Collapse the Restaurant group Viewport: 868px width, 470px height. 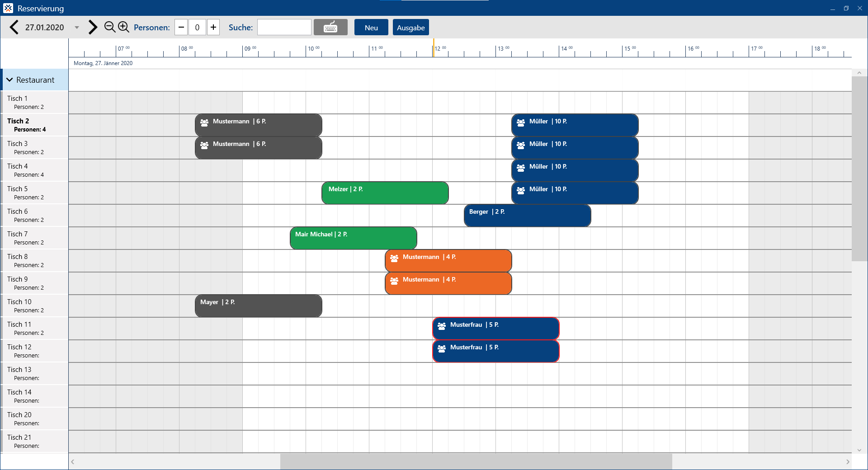(x=9, y=80)
